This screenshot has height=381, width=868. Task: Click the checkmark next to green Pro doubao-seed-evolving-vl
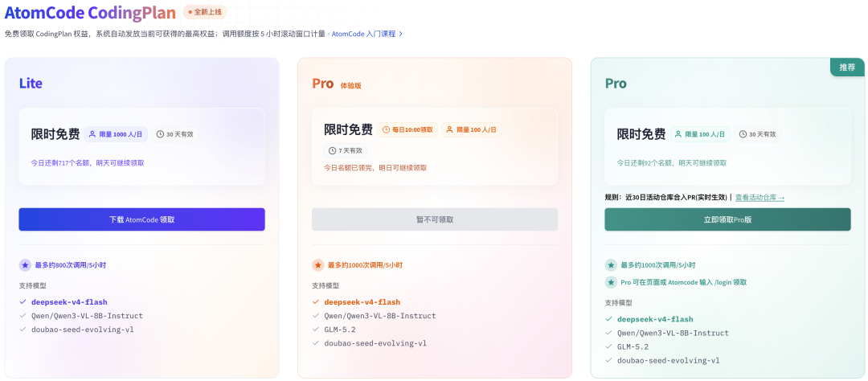[608, 361]
